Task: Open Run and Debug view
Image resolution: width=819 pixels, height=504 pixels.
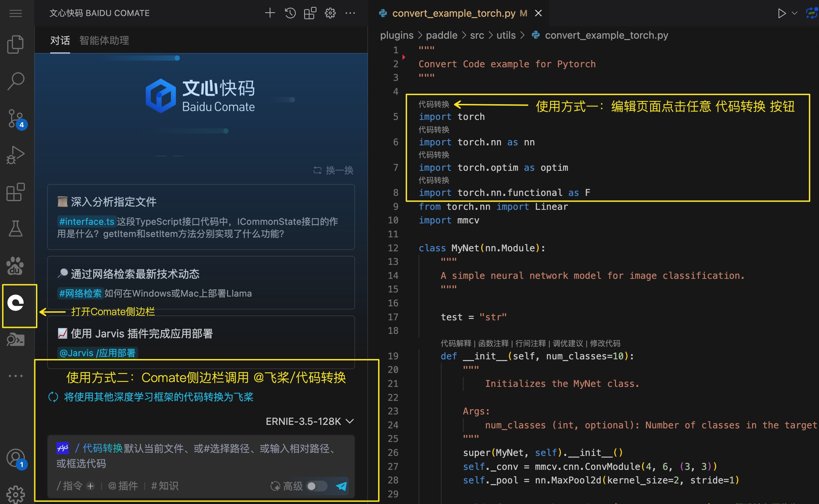Action: coord(15,155)
